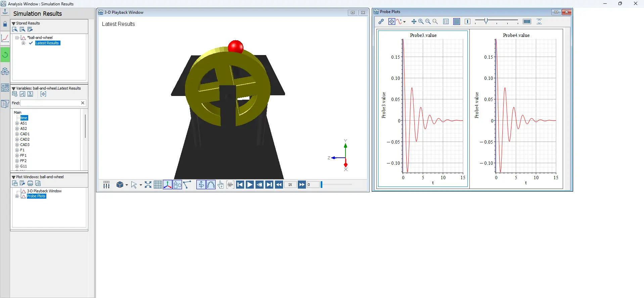Click the 3-D cube view icon
Viewport: 644px width, 298px height.
pos(120,185)
